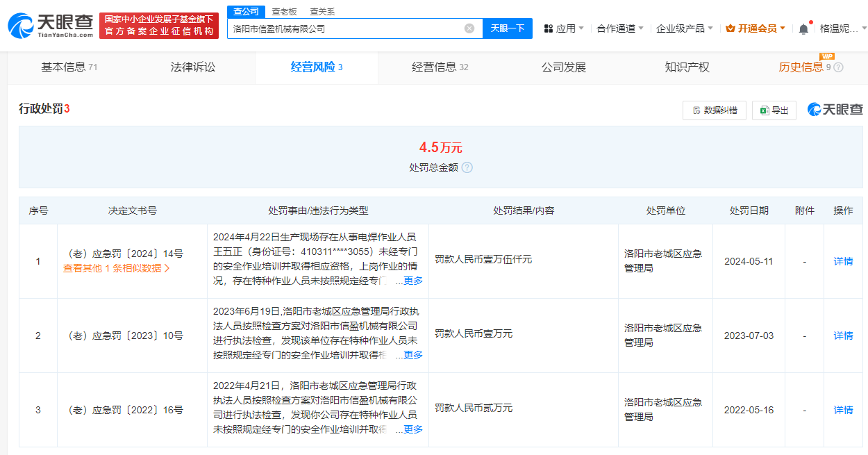
Task: Open the 格温妮 user account dropdown
Action: [843, 28]
